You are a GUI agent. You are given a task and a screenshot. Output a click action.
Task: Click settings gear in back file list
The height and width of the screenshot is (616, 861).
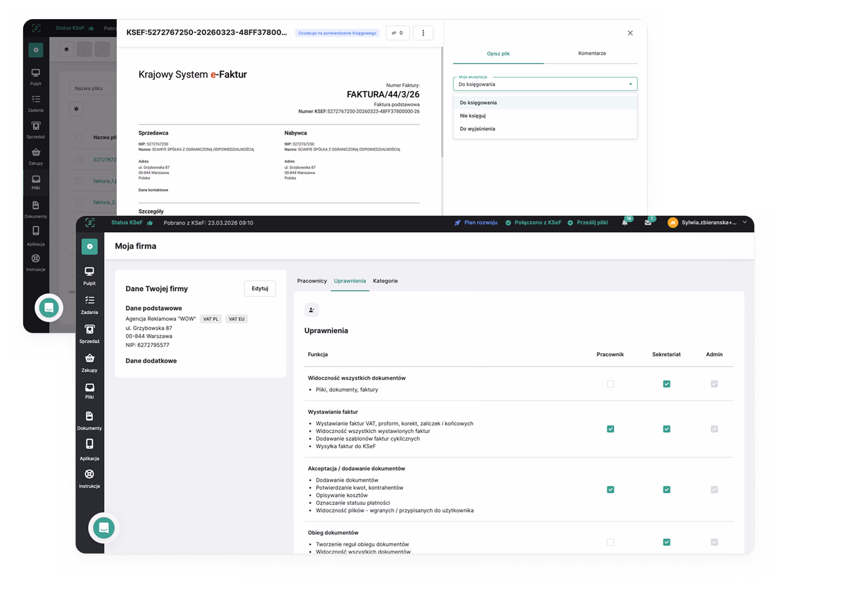76,109
